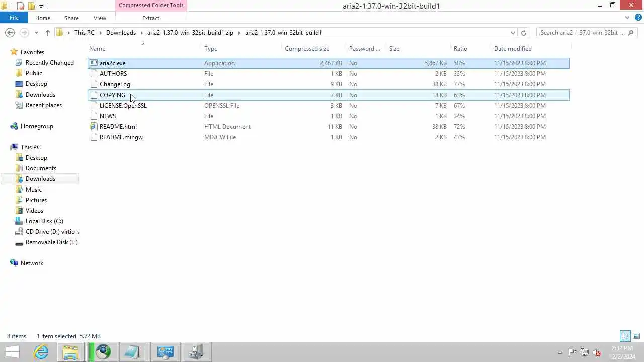Click Properties icon in quick access toolbar

tap(21, 6)
